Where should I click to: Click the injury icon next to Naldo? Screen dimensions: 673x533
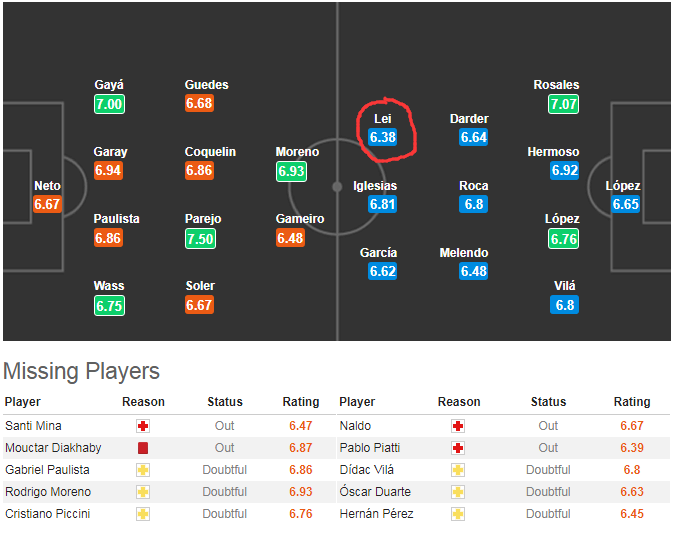pyautogui.click(x=458, y=426)
